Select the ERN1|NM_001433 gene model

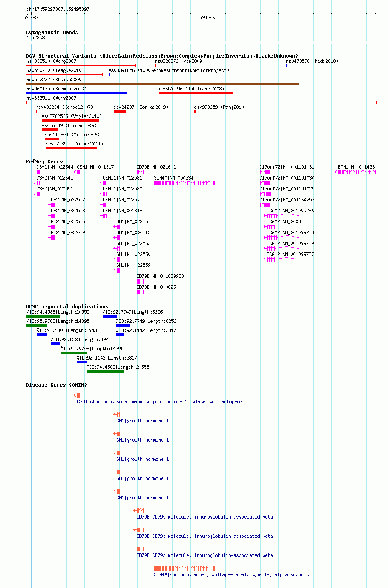[x=356, y=172]
